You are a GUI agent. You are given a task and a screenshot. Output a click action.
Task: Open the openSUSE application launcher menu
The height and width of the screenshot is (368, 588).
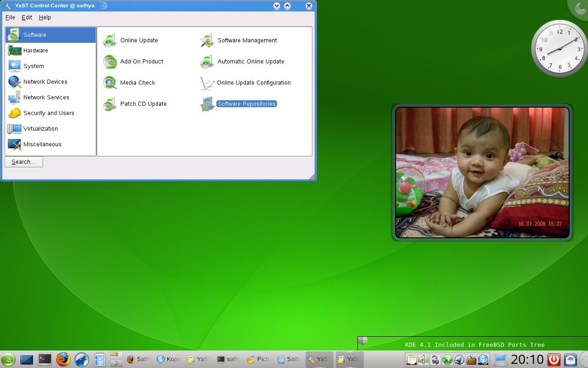pyautogui.click(x=8, y=360)
